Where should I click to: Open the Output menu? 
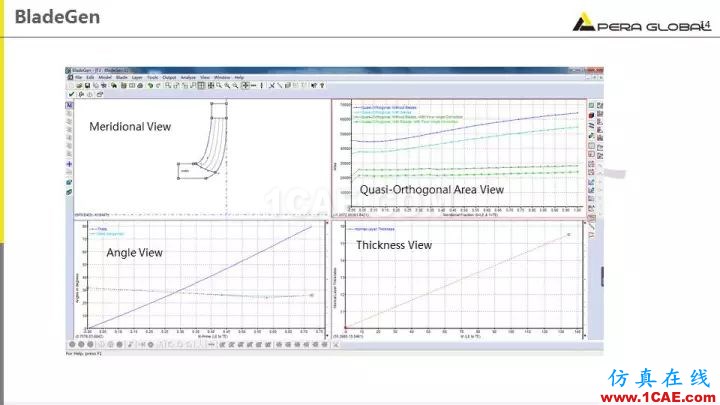[169, 78]
